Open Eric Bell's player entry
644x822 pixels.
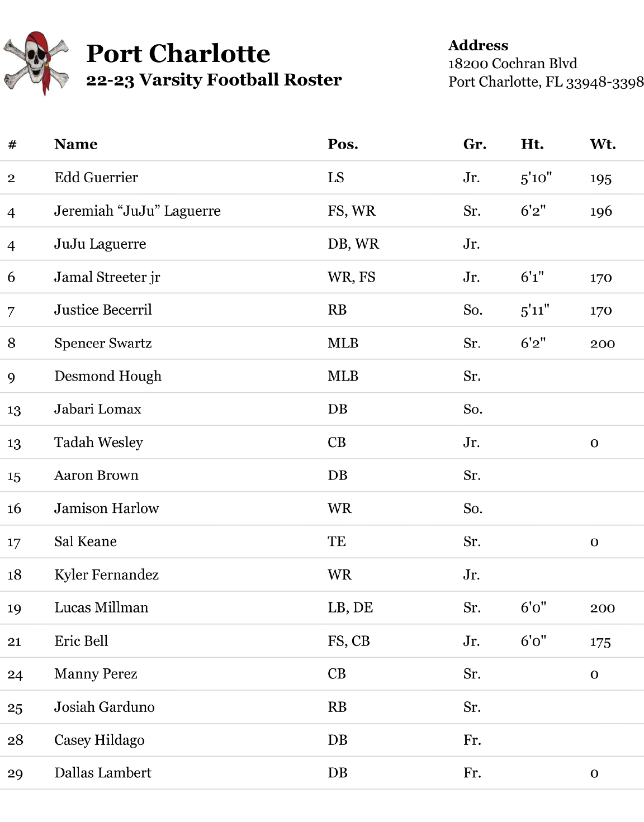[81, 641]
